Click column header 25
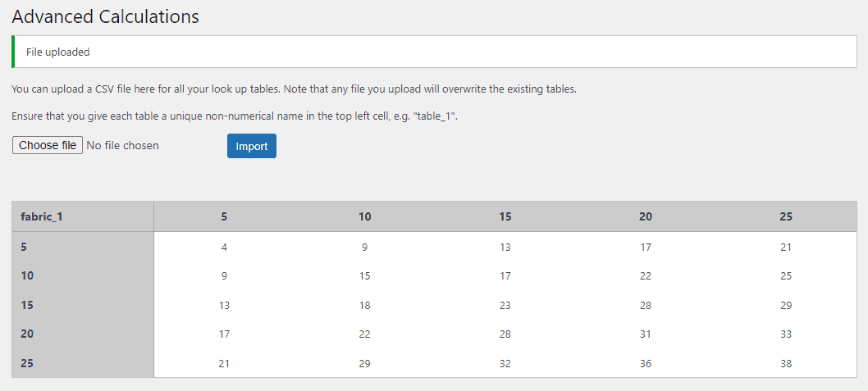Screen dimensions: 868x391 (x=786, y=216)
